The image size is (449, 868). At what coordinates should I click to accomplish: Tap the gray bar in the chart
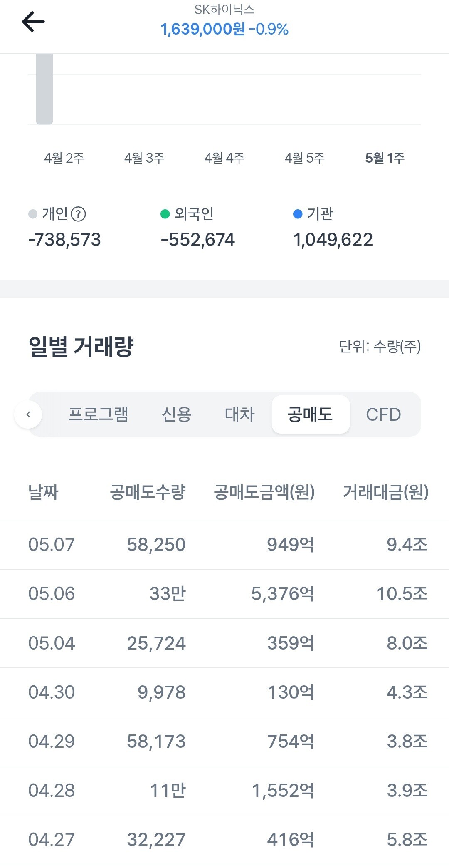[44, 89]
